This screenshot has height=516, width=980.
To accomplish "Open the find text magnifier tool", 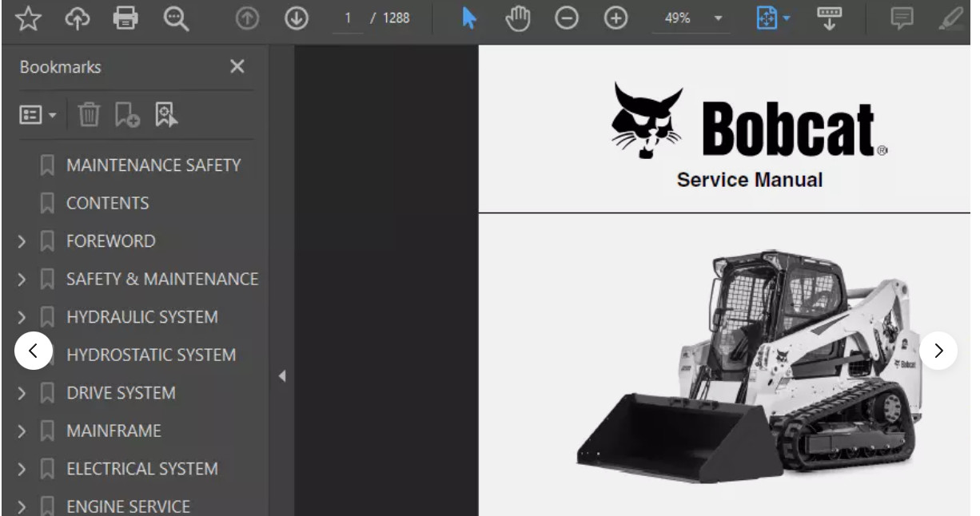I will [176, 18].
